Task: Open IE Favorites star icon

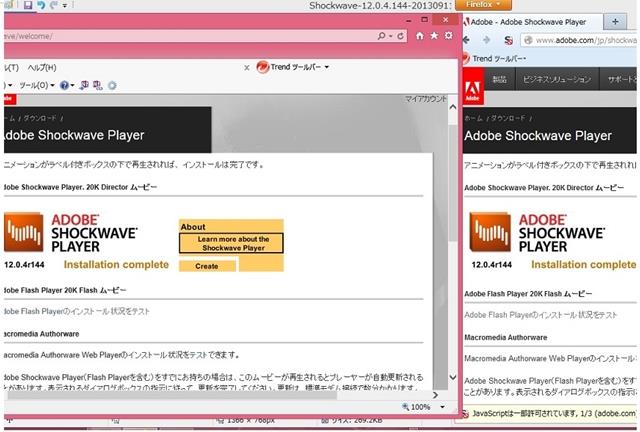Action: 434,36
